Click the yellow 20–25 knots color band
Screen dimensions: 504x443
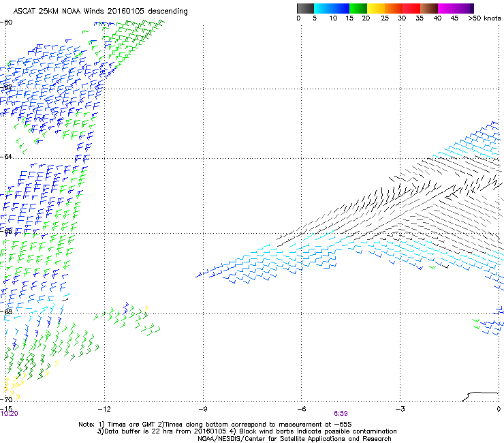pyautogui.click(x=376, y=8)
